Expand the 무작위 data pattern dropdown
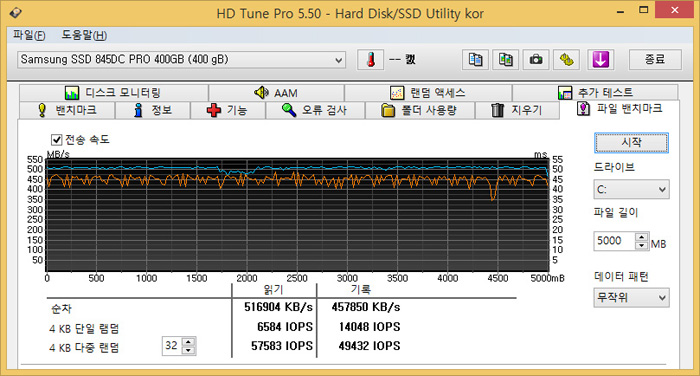Image resolution: width=700 pixels, height=376 pixels. [x=631, y=297]
